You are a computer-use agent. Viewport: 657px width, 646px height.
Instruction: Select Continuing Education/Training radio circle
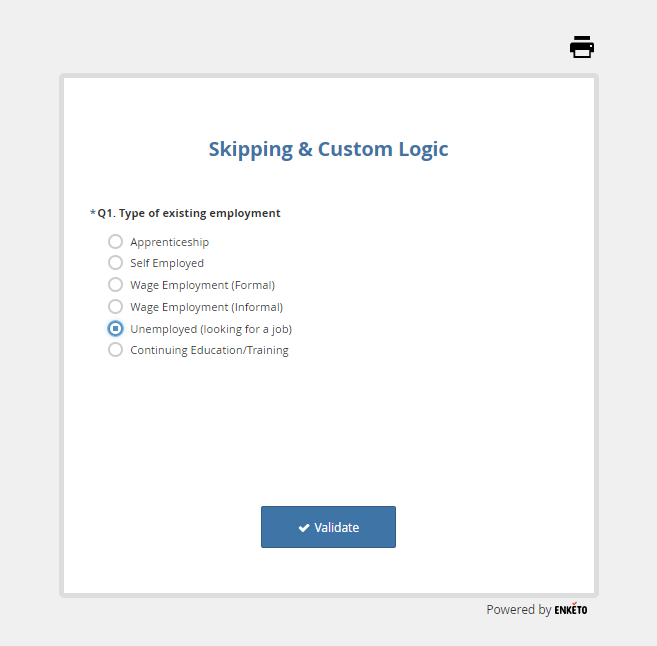click(116, 350)
